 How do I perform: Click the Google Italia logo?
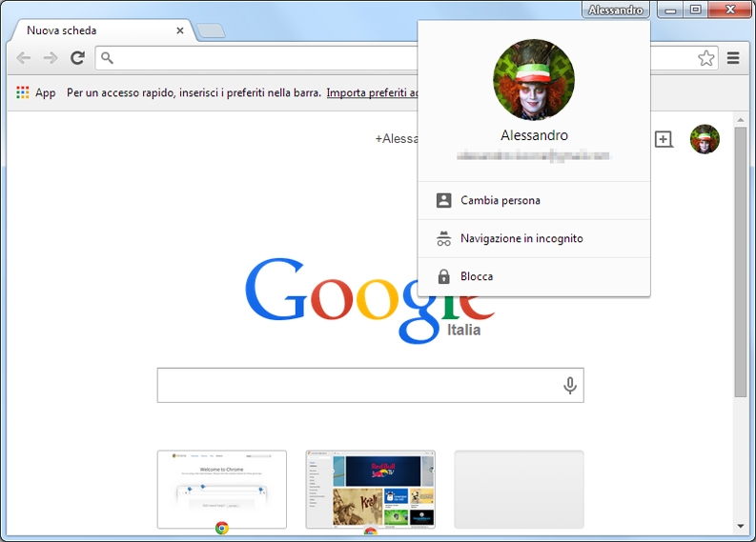tap(370, 300)
